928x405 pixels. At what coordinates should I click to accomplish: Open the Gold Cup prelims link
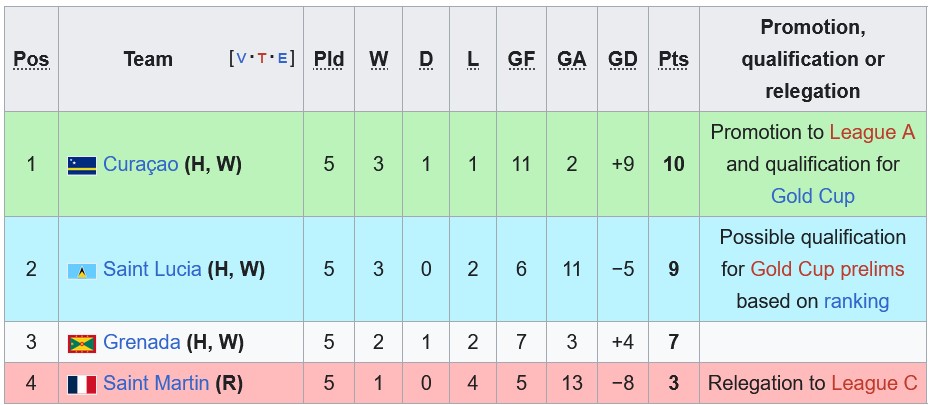827,269
